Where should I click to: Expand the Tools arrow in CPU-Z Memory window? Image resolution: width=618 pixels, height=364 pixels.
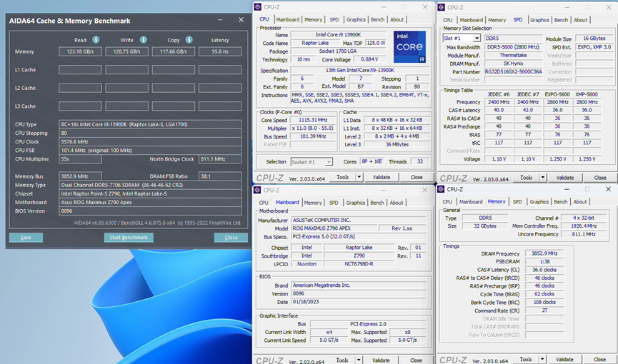[542, 359]
